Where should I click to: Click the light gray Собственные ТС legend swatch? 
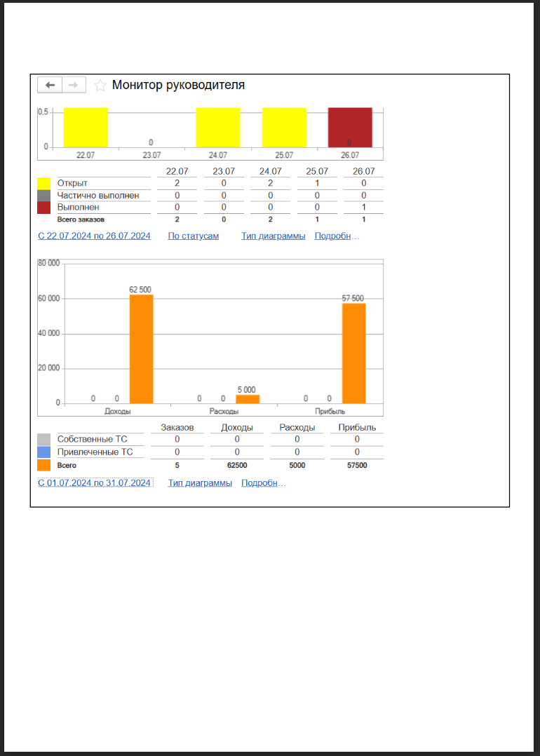click(x=43, y=439)
